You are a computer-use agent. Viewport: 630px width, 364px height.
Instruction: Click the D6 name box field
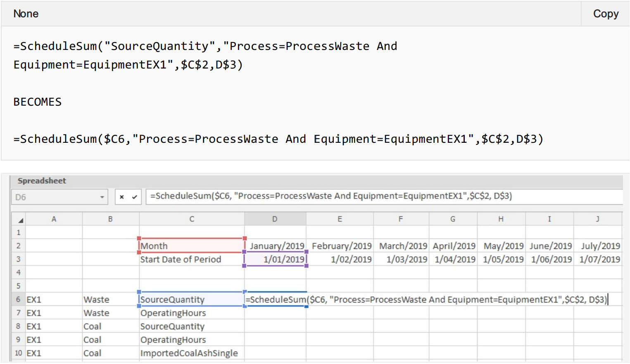[x=54, y=197]
